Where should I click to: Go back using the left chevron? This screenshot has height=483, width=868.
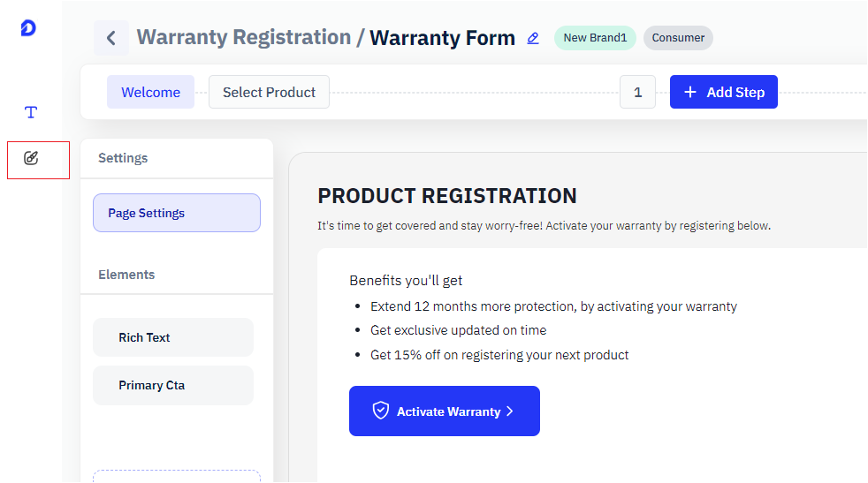(x=111, y=38)
